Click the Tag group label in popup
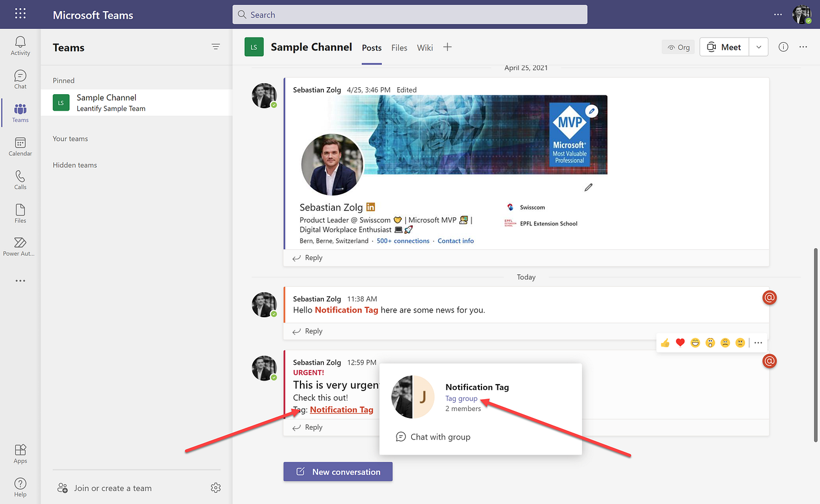820x504 pixels. [x=462, y=399]
